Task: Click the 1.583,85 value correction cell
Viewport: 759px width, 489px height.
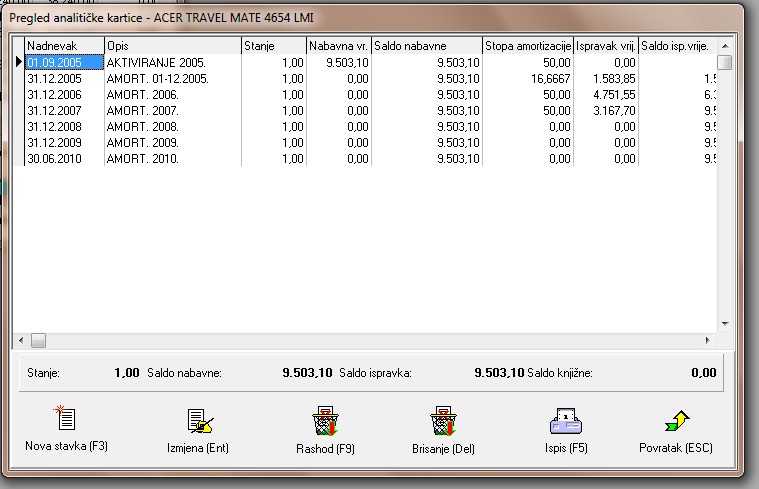Action: pyautogui.click(x=606, y=78)
